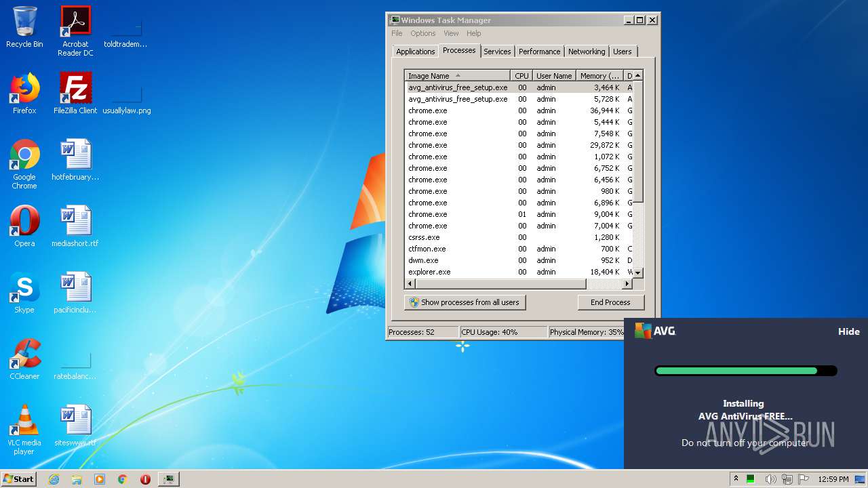Select the siteswww.rtf document icon
The width and height of the screenshot is (868, 488).
[x=75, y=426]
